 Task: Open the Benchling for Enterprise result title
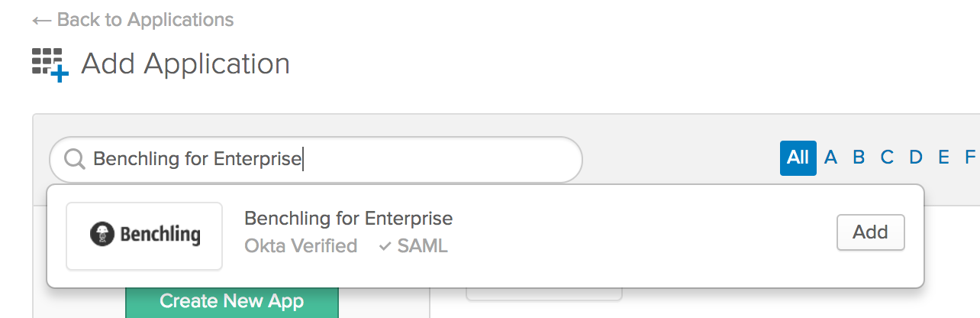348,219
